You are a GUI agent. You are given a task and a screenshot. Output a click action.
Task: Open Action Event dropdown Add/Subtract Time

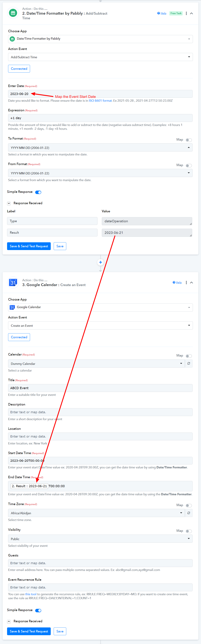coord(100,57)
